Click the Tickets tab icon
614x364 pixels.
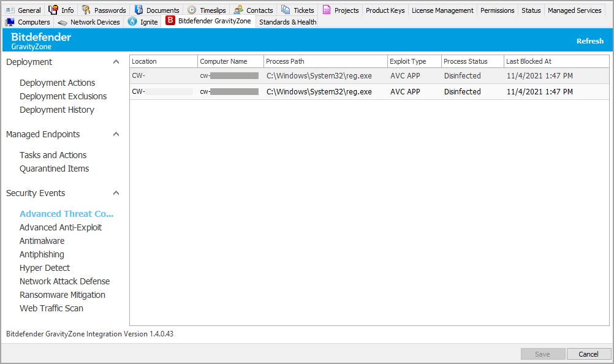click(286, 10)
